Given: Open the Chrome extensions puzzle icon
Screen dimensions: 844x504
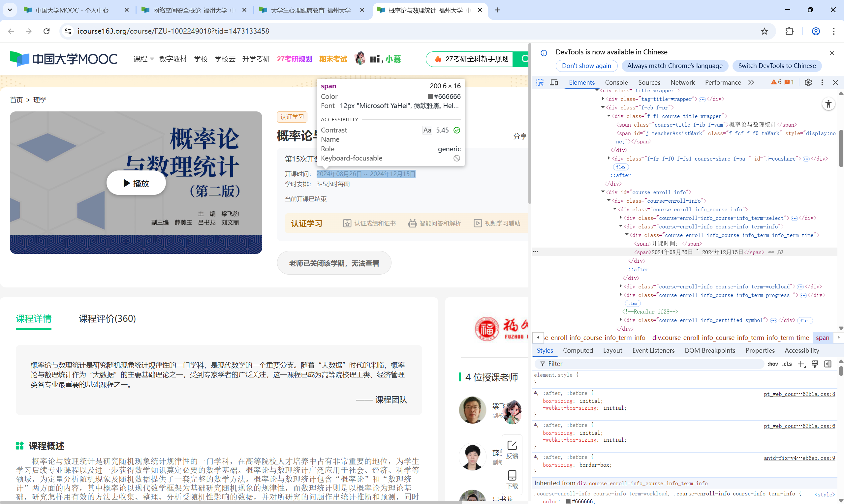Looking at the screenshot, I should [789, 31].
